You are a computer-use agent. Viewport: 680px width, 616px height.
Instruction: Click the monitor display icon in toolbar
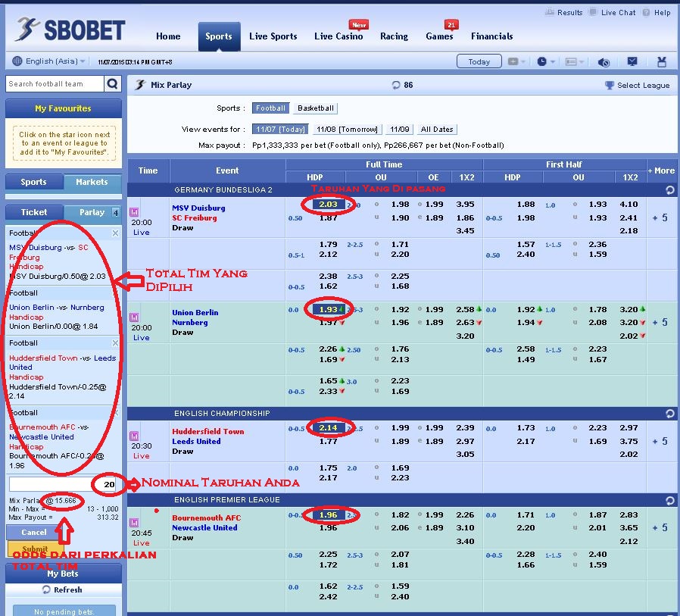click(x=632, y=61)
